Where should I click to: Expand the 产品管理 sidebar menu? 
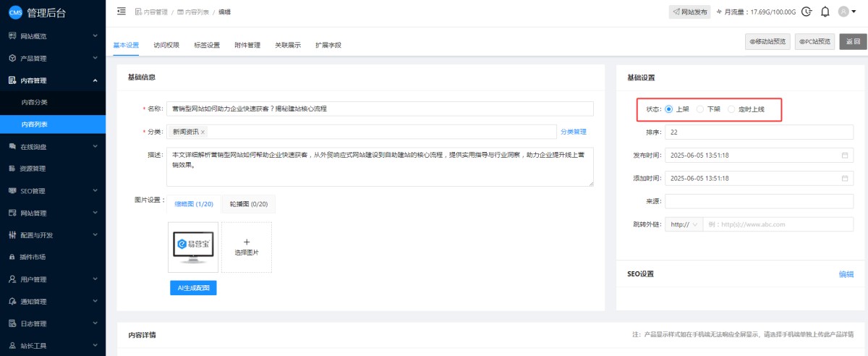tap(52, 58)
